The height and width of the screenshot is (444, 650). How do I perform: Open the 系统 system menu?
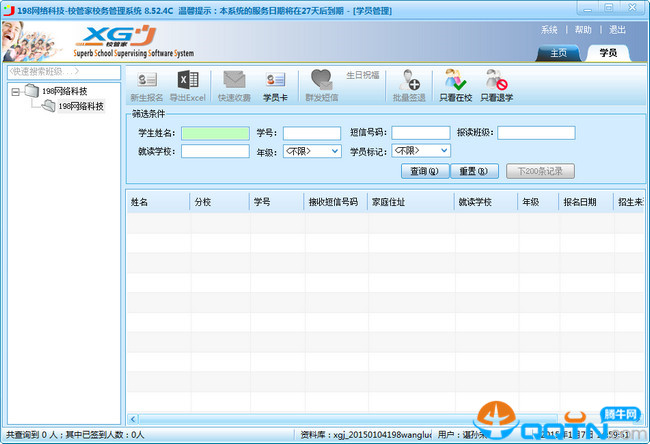(549, 30)
